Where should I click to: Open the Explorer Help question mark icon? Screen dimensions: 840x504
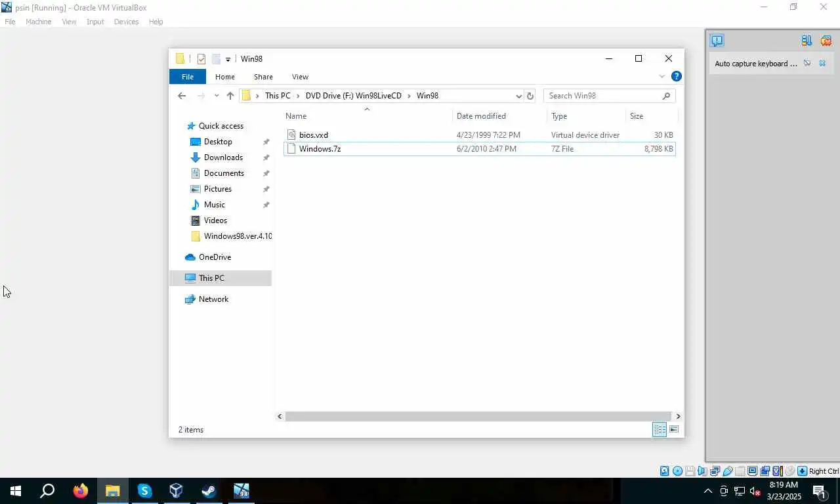click(x=676, y=77)
